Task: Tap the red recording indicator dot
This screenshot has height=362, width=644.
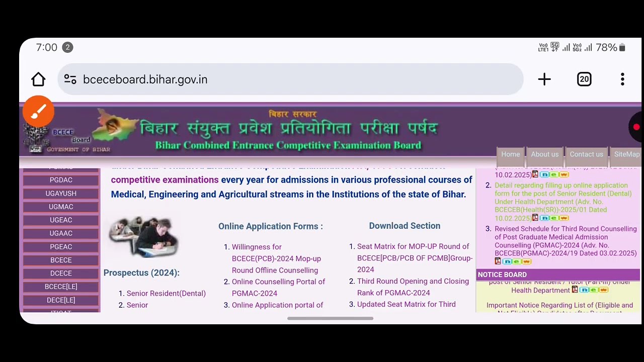Action: click(x=636, y=127)
